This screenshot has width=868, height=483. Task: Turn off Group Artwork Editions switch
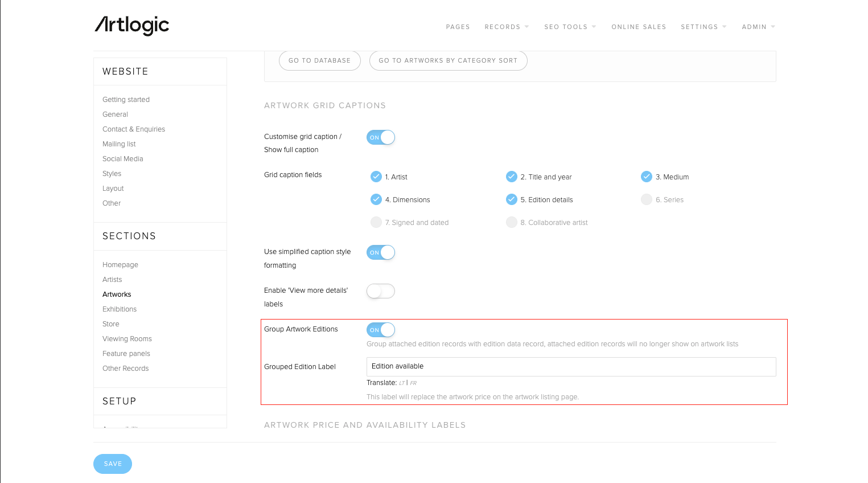(x=381, y=330)
